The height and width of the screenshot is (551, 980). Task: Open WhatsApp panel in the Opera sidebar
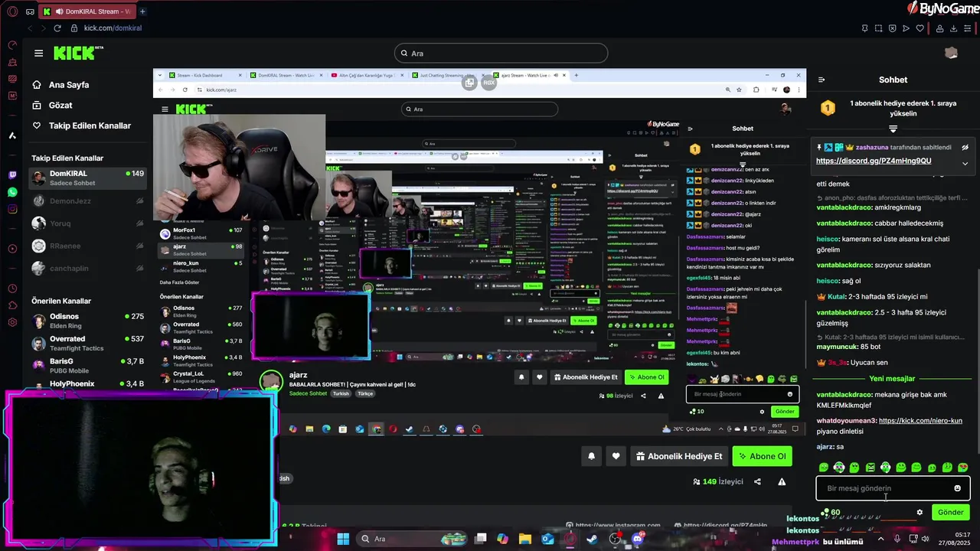[12, 192]
